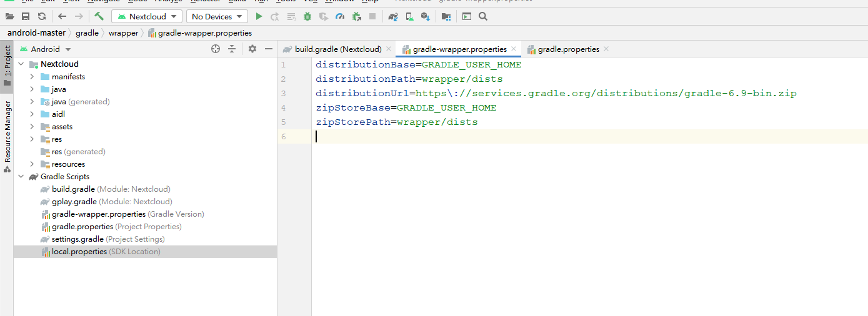
Task: Expand the resources folder
Action: [x=32, y=164]
